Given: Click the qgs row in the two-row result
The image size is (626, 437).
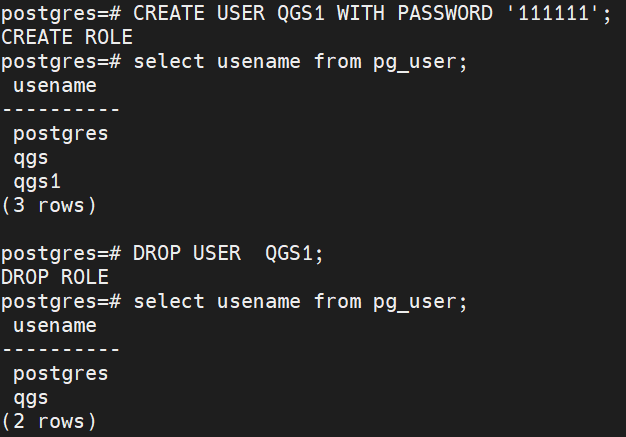Looking at the screenshot, I should (x=31, y=397).
